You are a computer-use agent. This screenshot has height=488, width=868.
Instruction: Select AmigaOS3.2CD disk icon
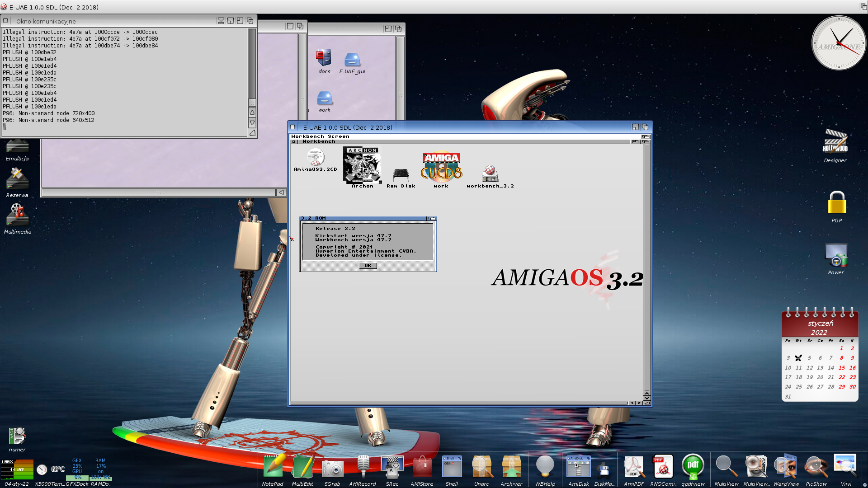pyautogui.click(x=315, y=157)
